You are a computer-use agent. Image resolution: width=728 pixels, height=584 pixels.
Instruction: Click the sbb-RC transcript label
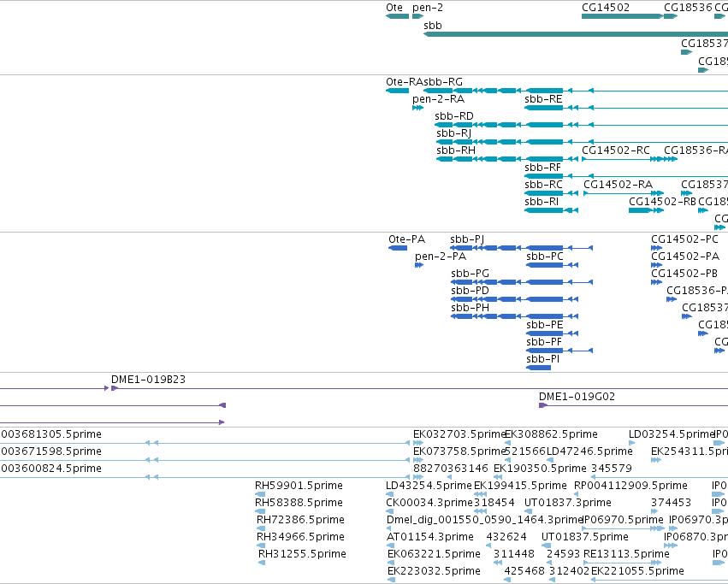click(x=543, y=185)
